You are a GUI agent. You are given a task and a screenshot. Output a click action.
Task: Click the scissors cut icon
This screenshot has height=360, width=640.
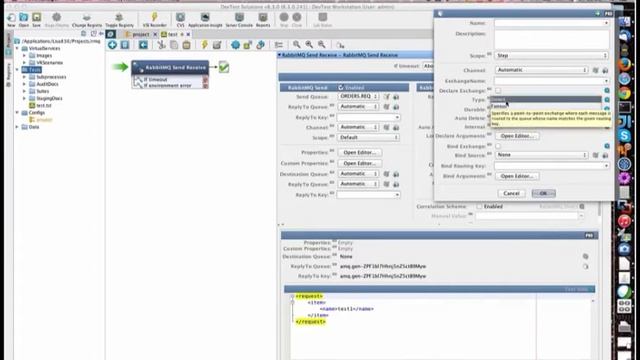(x=162, y=45)
